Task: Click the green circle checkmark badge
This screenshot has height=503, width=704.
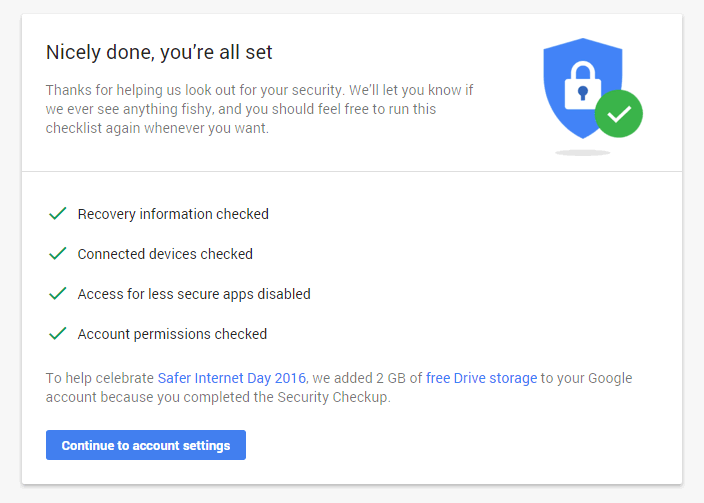Action: 619,114
